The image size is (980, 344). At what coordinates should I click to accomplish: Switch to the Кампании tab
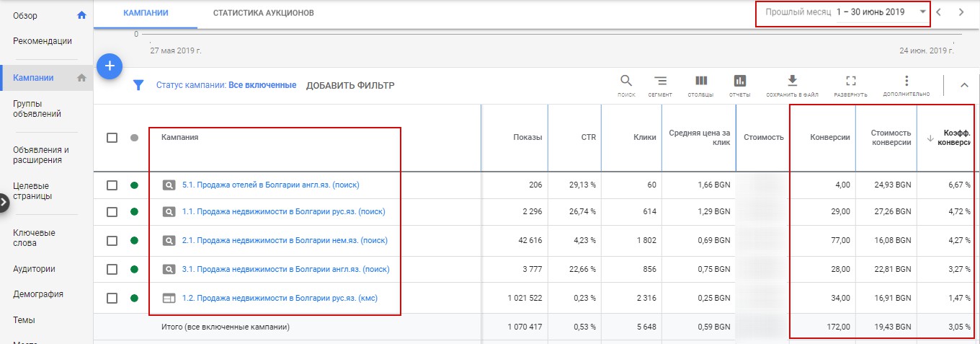[146, 13]
